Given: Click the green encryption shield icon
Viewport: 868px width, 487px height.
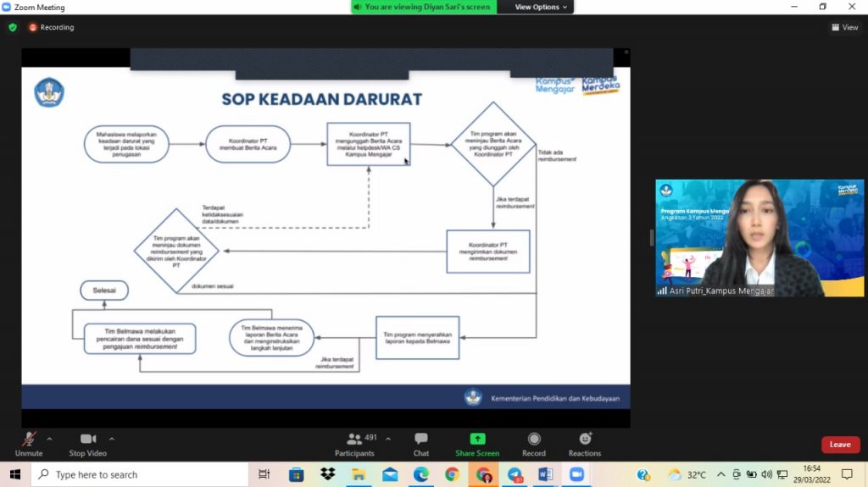Looking at the screenshot, I should click(12, 27).
